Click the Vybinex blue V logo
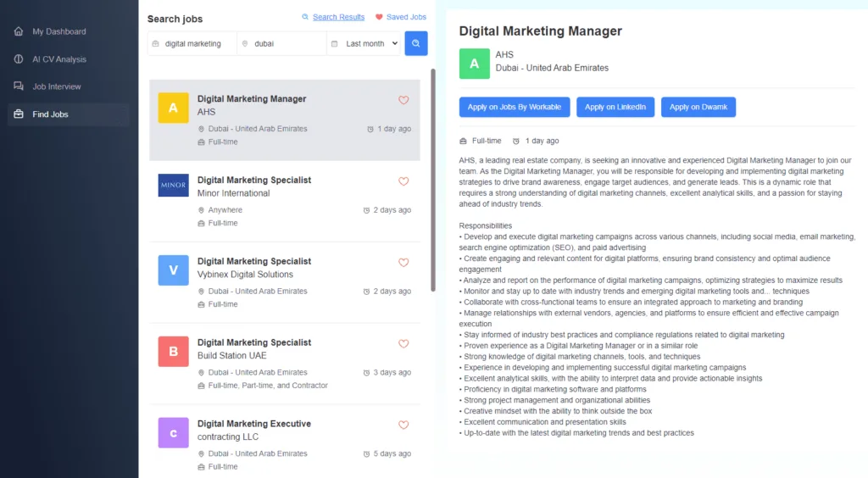The image size is (868, 478). (173, 270)
